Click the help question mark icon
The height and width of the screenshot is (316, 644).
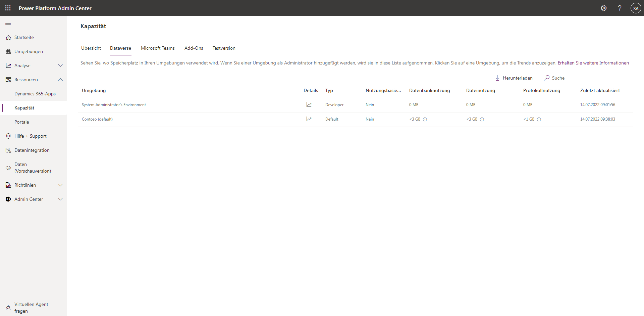620,8
